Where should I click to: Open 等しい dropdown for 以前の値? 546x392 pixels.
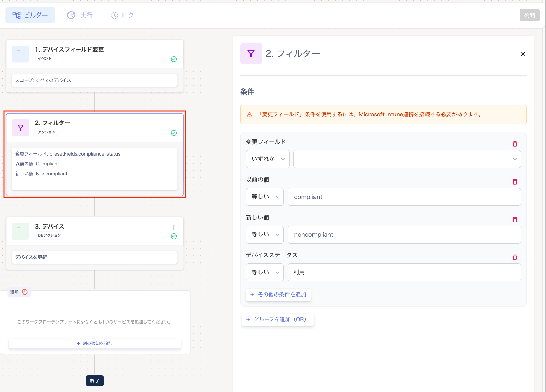(x=265, y=197)
